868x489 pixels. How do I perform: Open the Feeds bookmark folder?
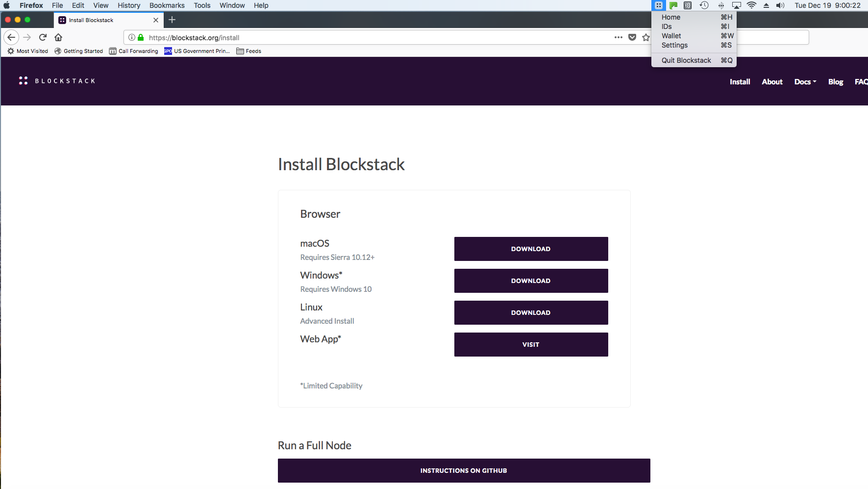pos(249,51)
